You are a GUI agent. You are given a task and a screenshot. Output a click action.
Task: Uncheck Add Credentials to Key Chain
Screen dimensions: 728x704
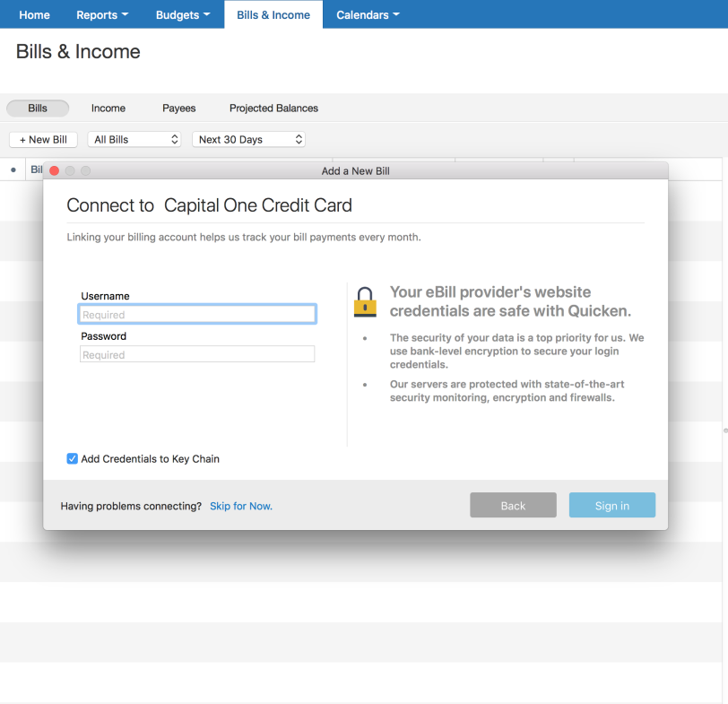point(73,459)
